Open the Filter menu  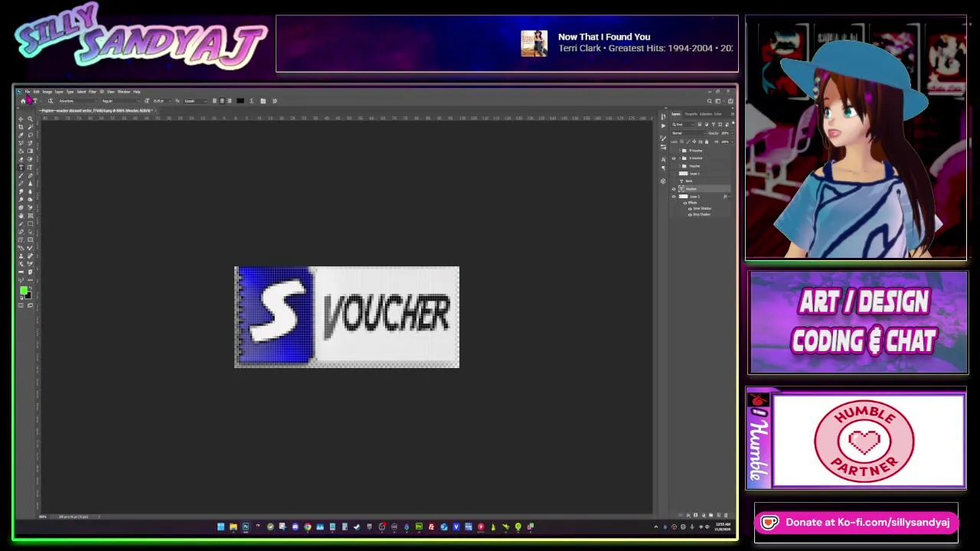click(x=93, y=92)
